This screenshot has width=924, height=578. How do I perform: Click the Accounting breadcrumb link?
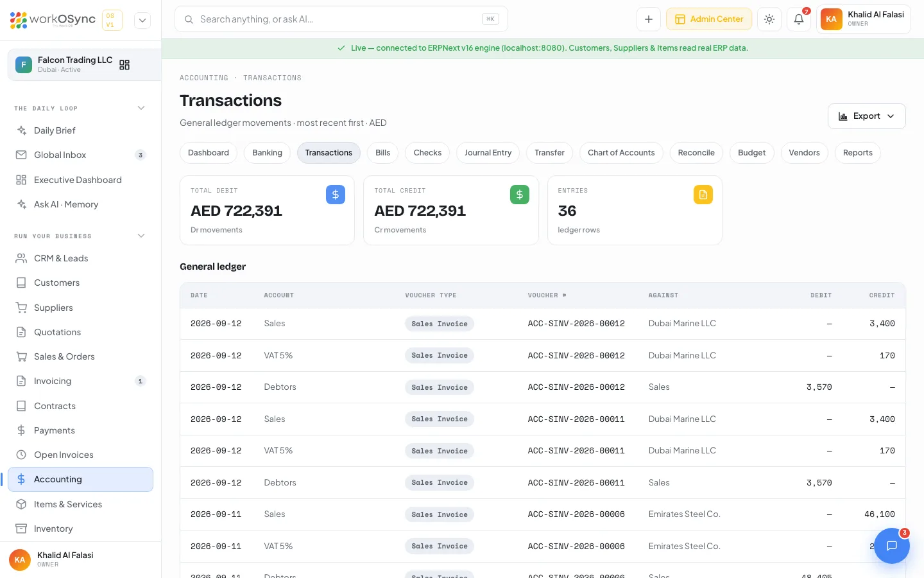coord(204,78)
